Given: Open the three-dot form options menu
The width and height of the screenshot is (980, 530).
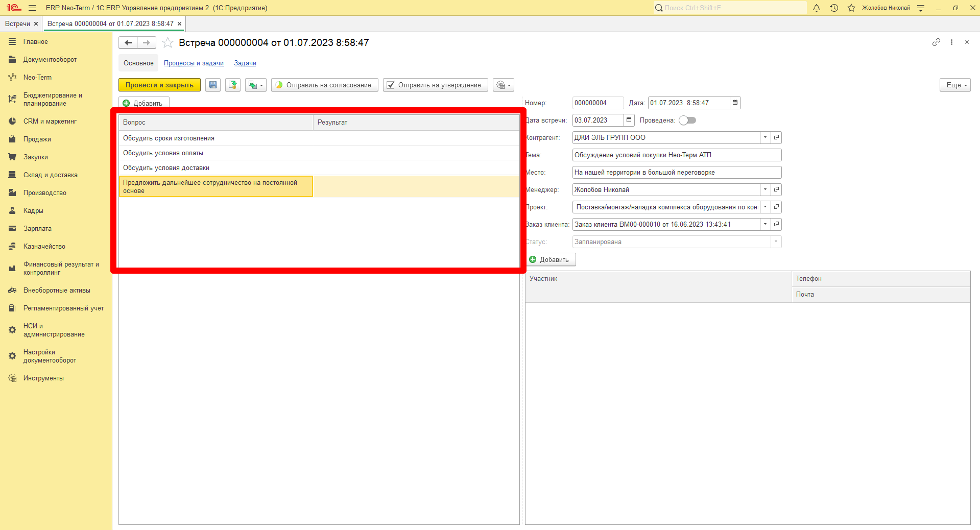Looking at the screenshot, I should (x=951, y=42).
